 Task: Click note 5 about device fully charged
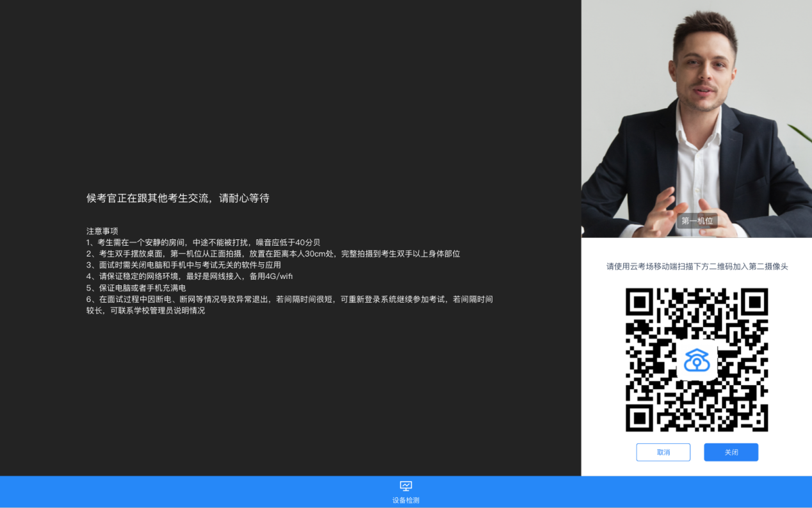point(136,288)
